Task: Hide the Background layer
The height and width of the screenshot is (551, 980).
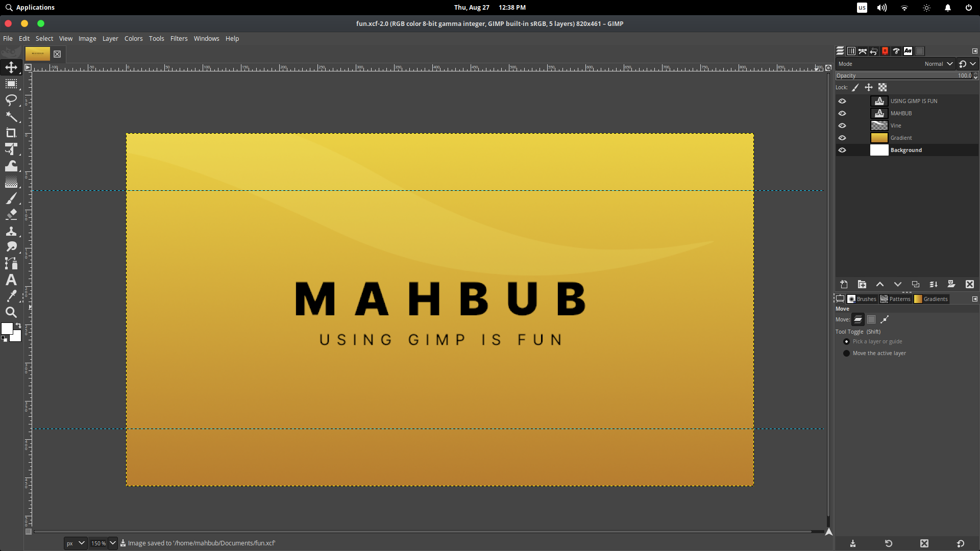Action: click(x=842, y=150)
